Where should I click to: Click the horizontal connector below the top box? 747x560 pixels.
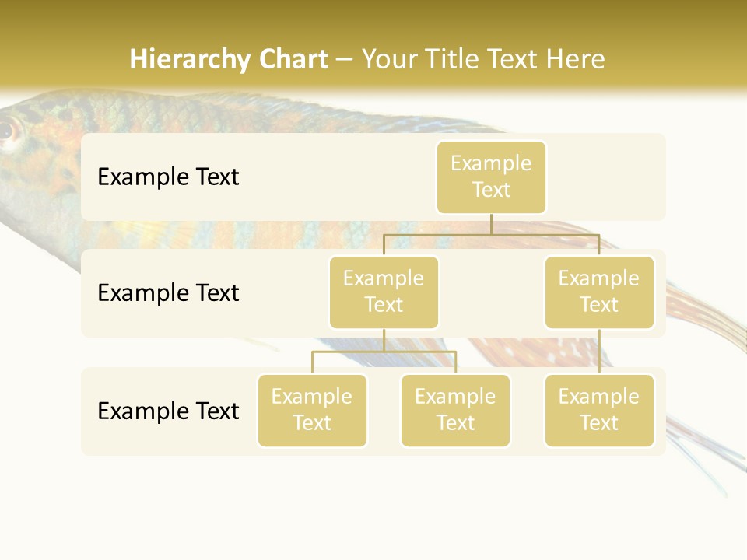tap(491, 234)
